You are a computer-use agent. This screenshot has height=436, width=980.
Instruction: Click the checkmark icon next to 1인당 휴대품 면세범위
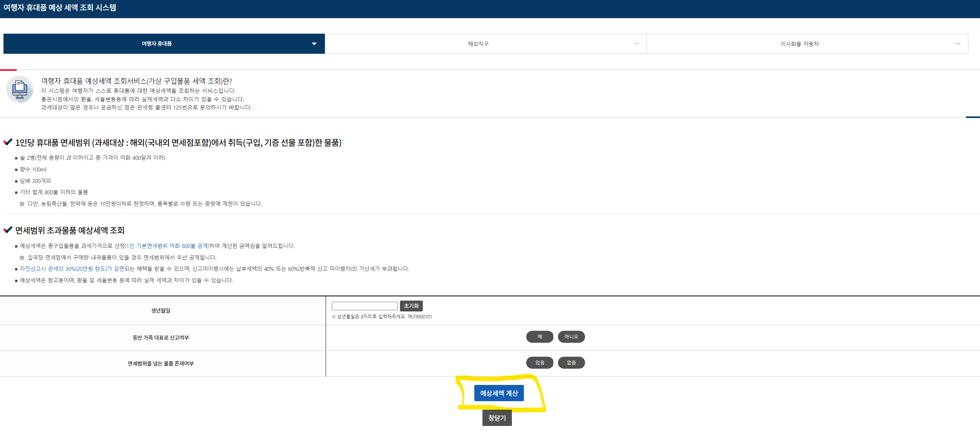coord(8,142)
